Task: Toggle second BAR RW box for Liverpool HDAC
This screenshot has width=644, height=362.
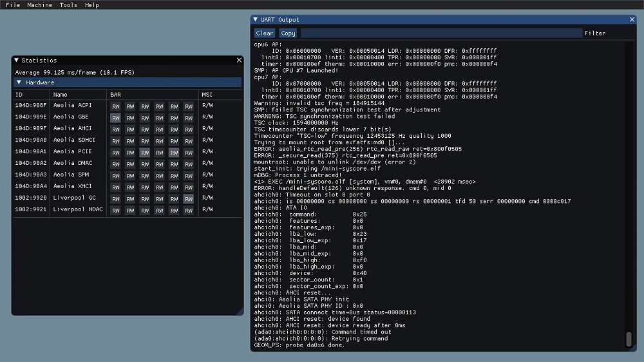Action: pos(130,211)
